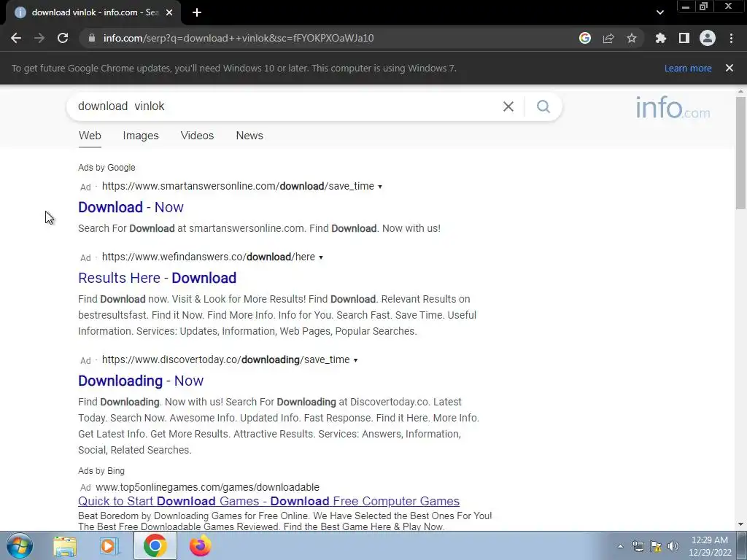
Task: Click the page vertical scrollbar thumb
Action: (740, 152)
